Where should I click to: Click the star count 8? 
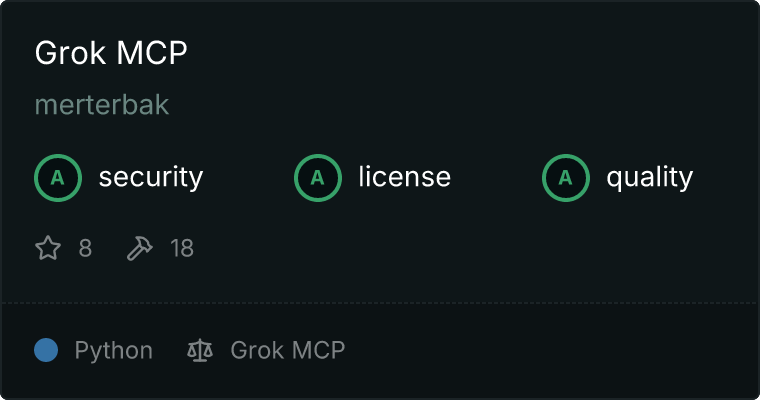click(85, 248)
